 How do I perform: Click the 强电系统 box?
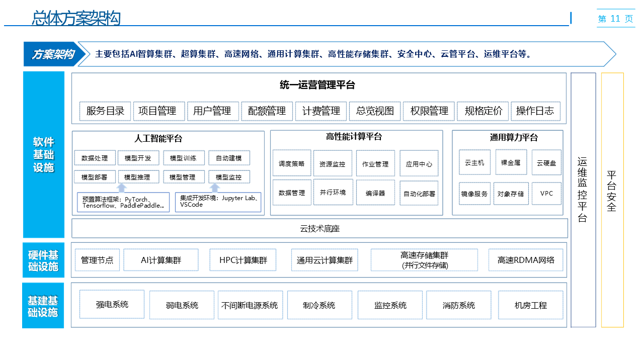coord(112,304)
